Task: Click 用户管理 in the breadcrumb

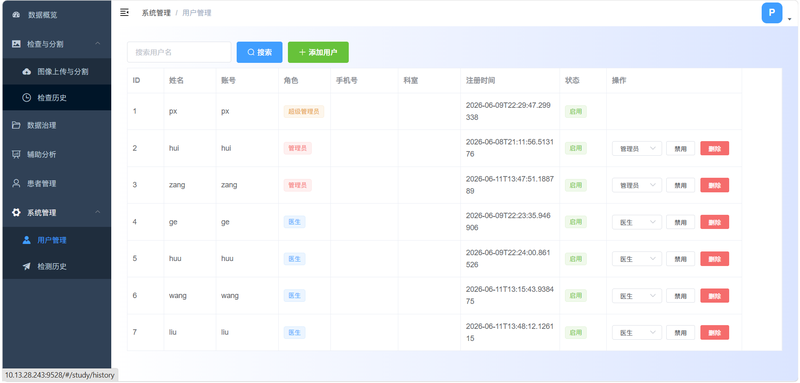Action: [x=196, y=13]
